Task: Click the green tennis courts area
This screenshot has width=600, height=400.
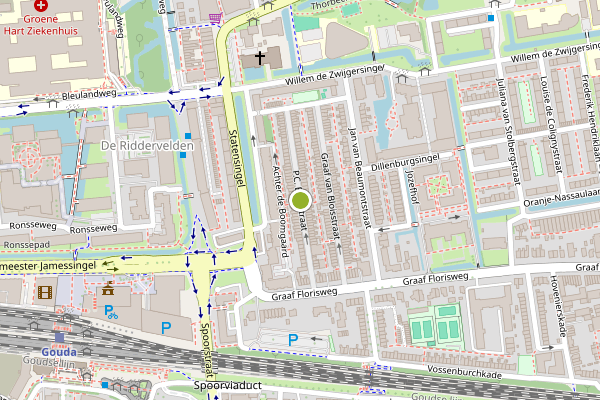Action: point(436,325)
